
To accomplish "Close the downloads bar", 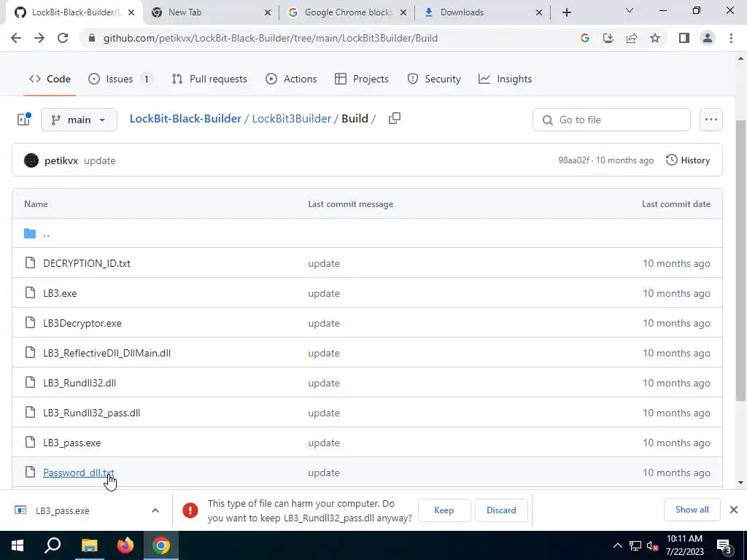I will click(x=734, y=510).
